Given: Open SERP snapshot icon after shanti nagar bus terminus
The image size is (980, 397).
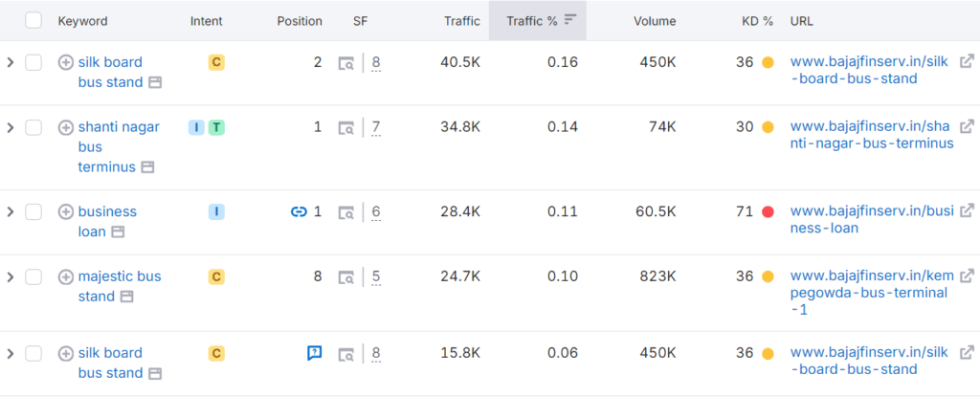Looking at the screenshot, I should pos(147,167).
